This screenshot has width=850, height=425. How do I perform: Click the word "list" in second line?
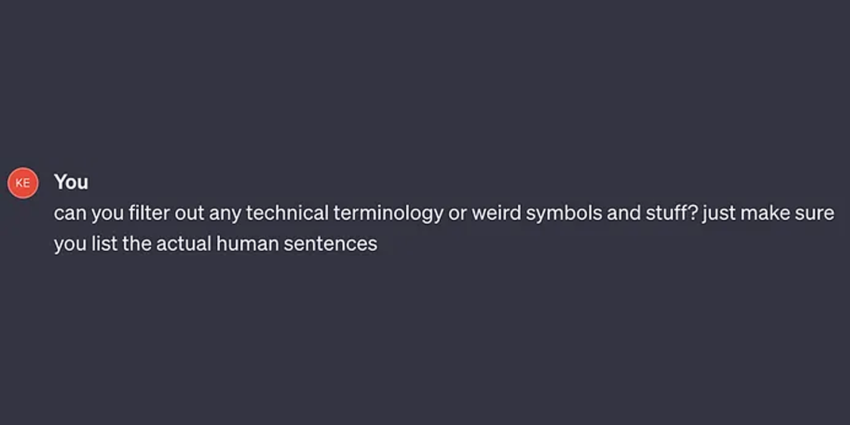click(x=108, y=244)
